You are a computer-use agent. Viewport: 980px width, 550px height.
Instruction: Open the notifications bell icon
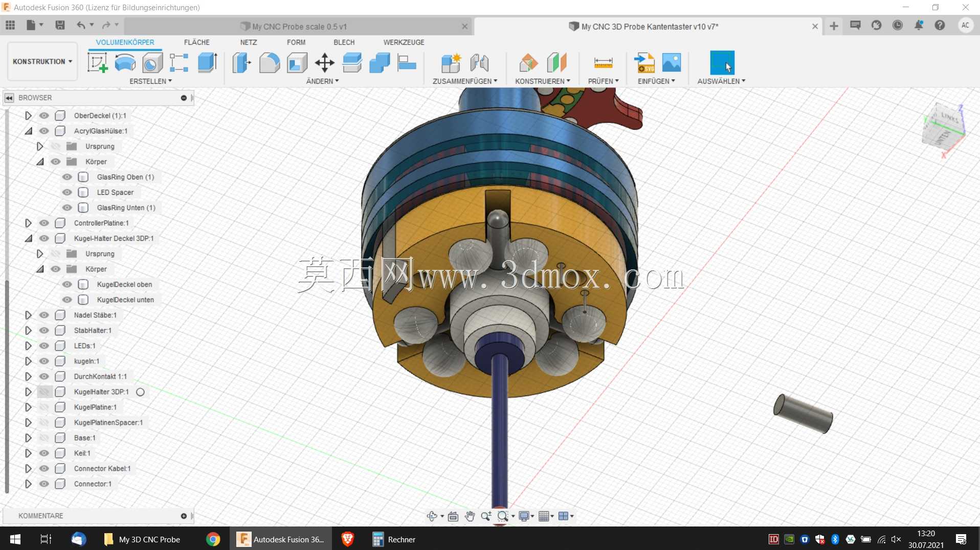click(919, 25)
